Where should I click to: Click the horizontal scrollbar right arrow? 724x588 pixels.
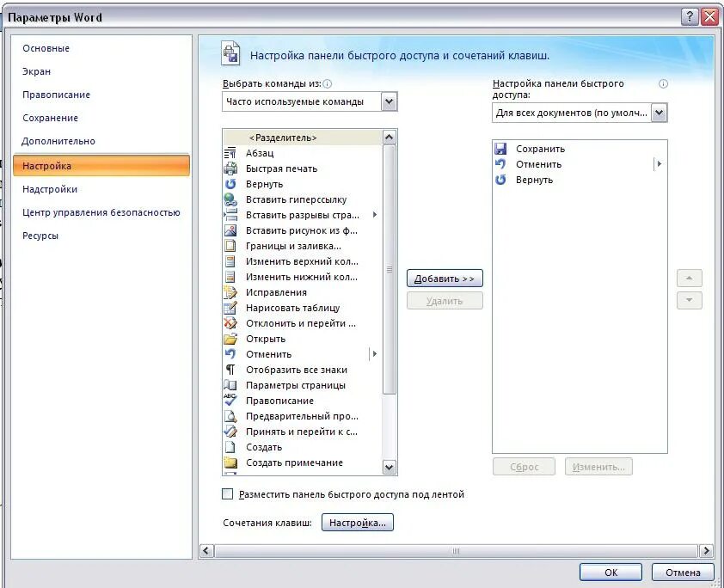coord(706,551)
